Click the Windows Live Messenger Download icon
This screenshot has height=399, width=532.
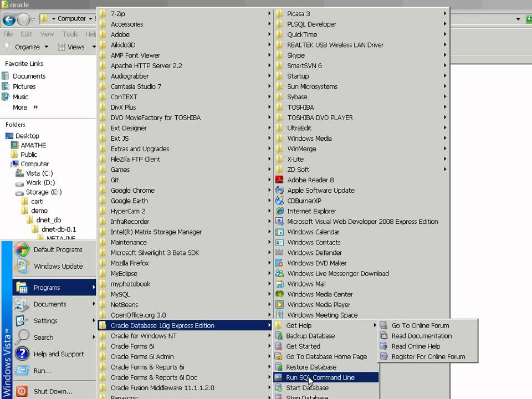pos(279,273)
